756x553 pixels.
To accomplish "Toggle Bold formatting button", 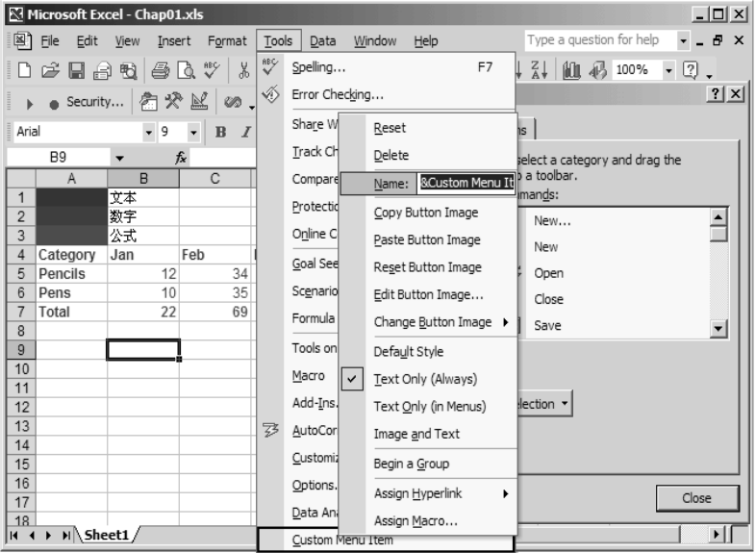I will coord(220,132).
